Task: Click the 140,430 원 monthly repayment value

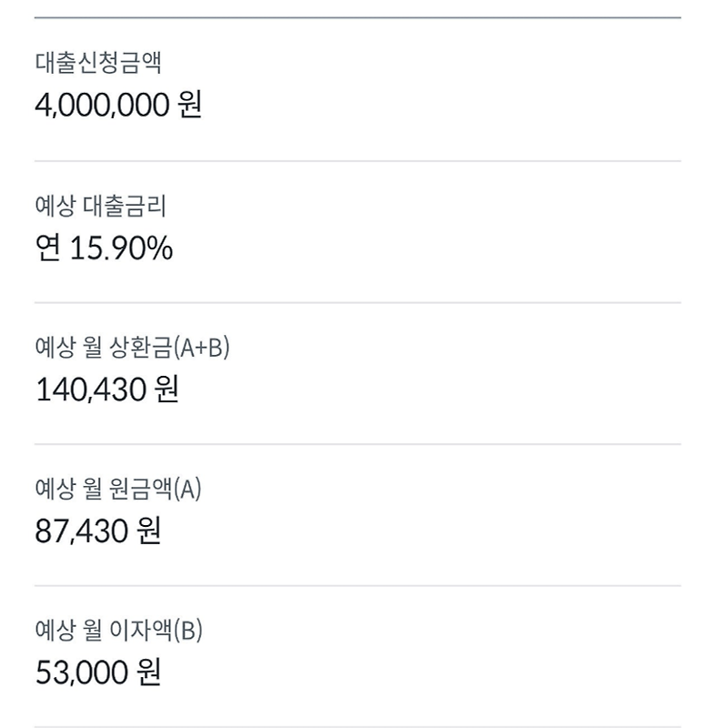Action: (107, 389)
